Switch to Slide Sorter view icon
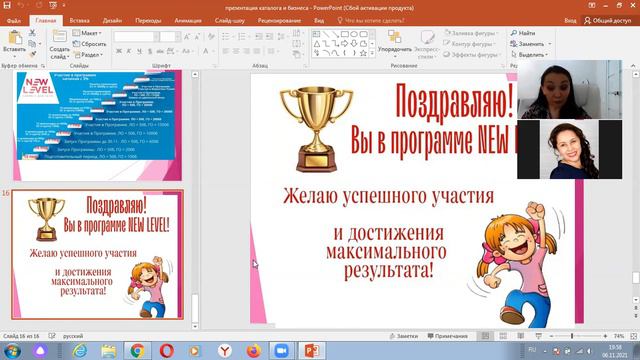640x360 pixels. coord(503,336)
